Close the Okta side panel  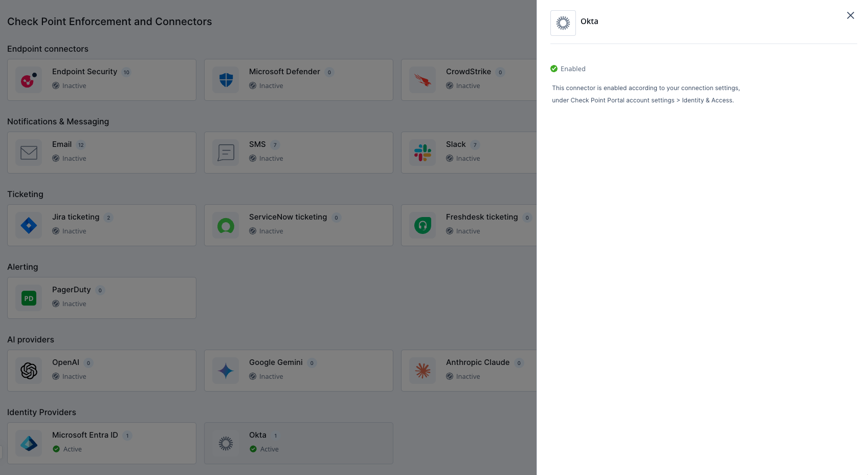(x=851, y=15)
